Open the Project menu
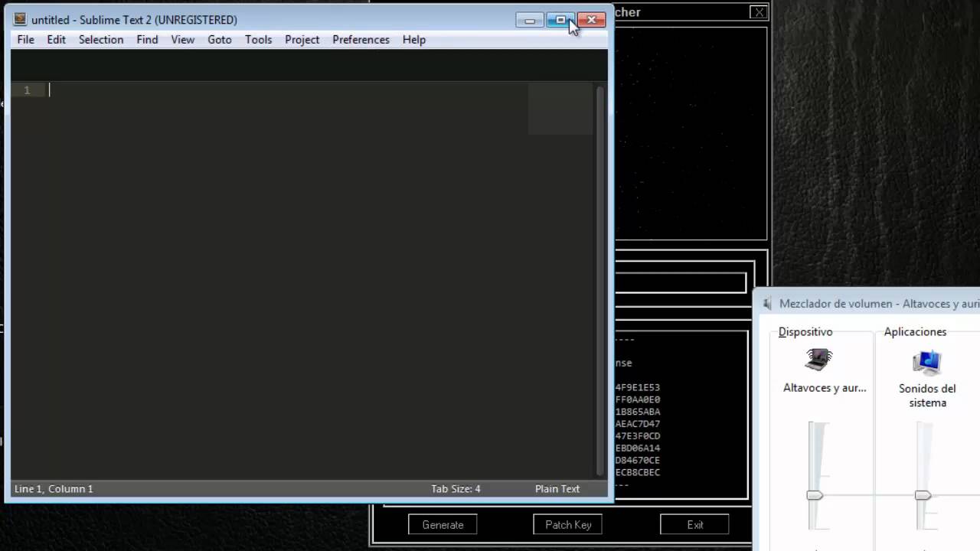The height and width of the screenshot is (551, 980). tap(302, 40)
